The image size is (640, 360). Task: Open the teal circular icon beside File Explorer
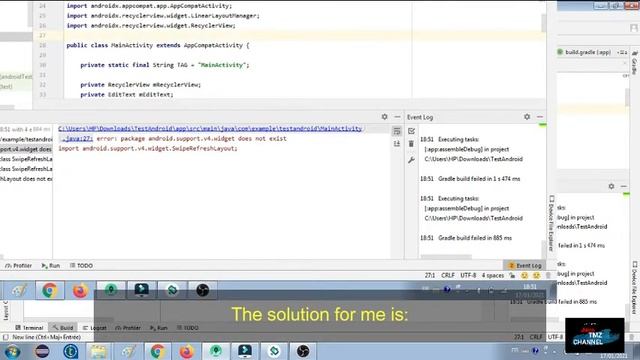71,351
